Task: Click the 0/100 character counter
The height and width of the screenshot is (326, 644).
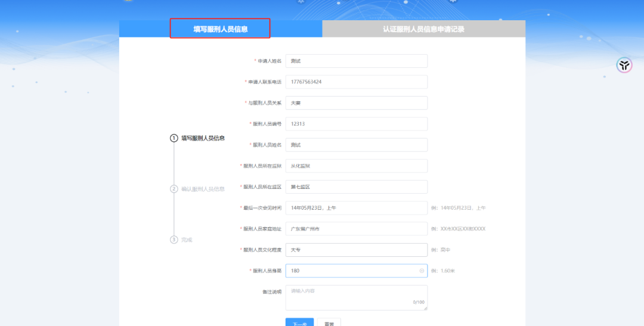Action: tap(419, 303)
